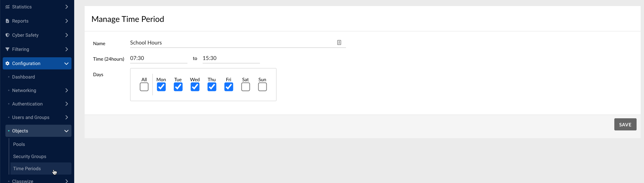Click the SAVE button
The image size is (644, 183).
click(x=625, y=124)
